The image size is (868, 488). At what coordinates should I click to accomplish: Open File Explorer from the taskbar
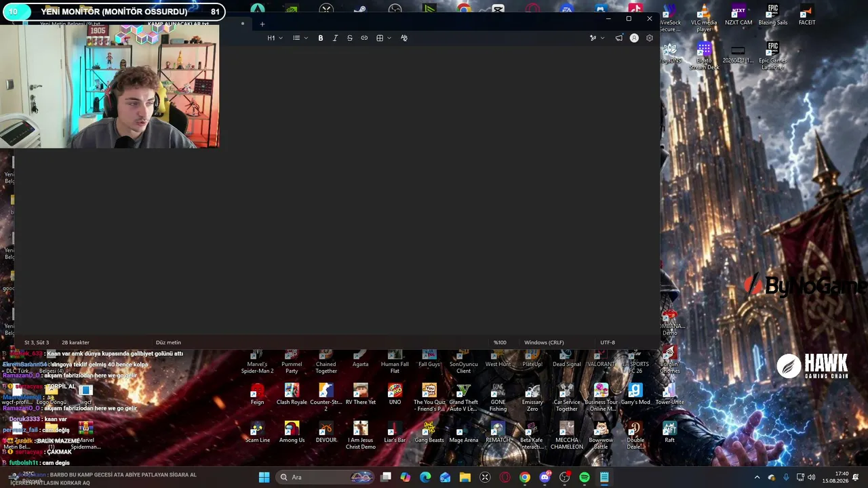click(465, 477)
